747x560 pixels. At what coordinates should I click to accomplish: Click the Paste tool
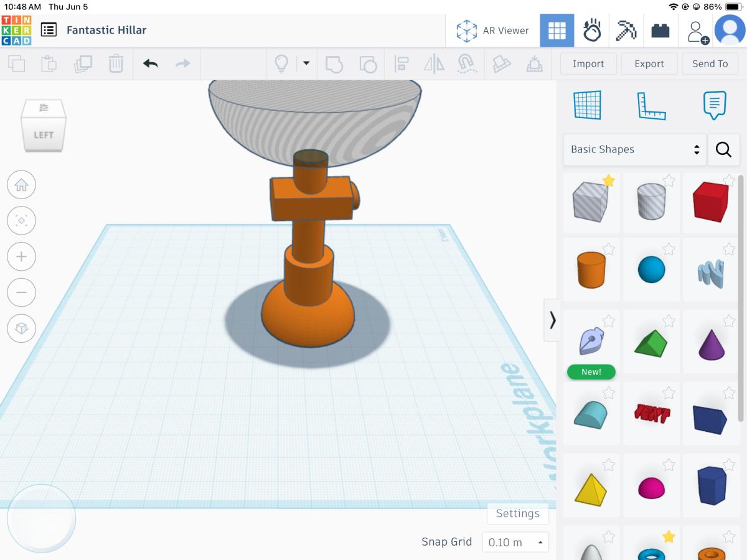(x=49, y=63)
